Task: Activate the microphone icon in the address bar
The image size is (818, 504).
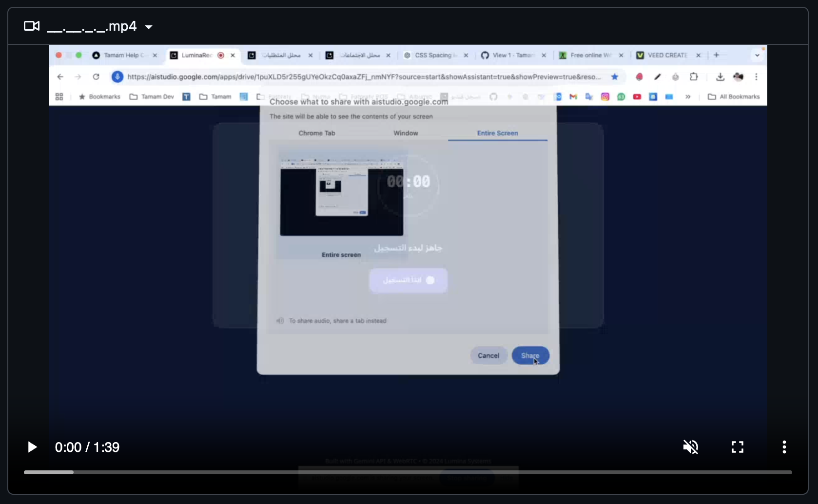Action: pos(117,77)
